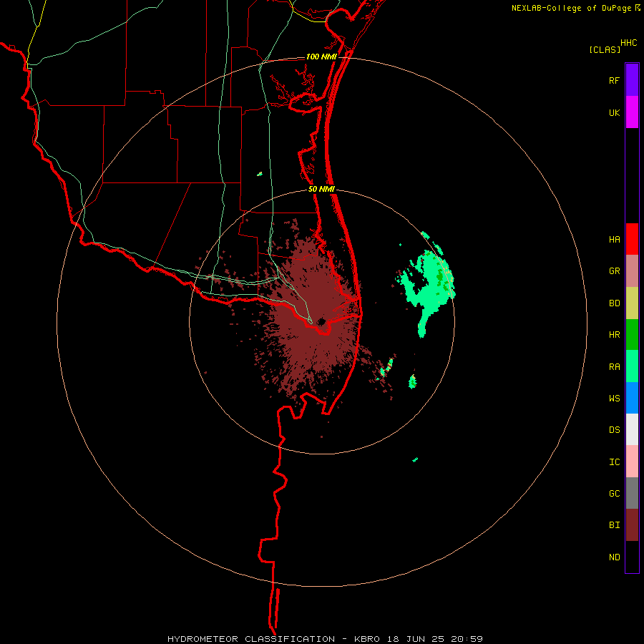The width and height of the screenshot is (644, 644).
Task: Click the RF purple legend swatch
Action: 632,80
